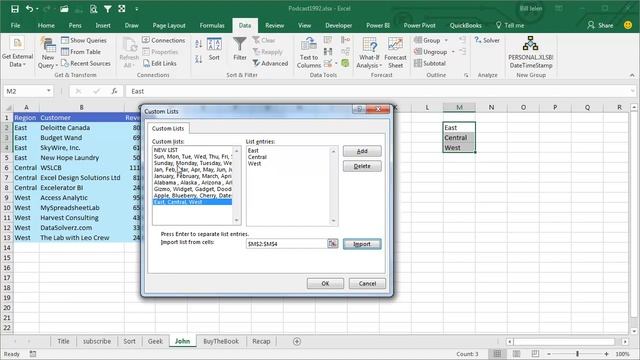Click the range selector icon beside $M$2:$M$4
The height and width of the screenshot is (360, 640).
point(333,244)
